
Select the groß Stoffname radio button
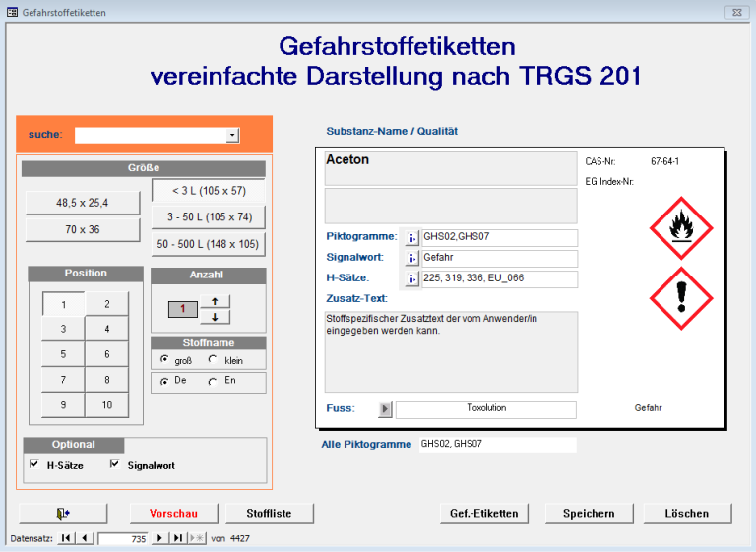point(165,359)
